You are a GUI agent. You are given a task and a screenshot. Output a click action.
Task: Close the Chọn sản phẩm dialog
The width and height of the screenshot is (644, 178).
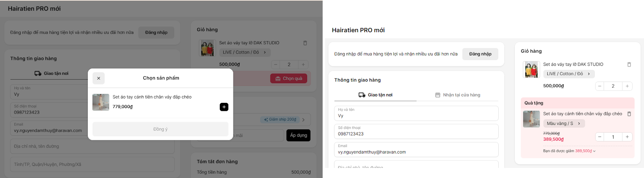pyautogui.click(x=99, y=78)
